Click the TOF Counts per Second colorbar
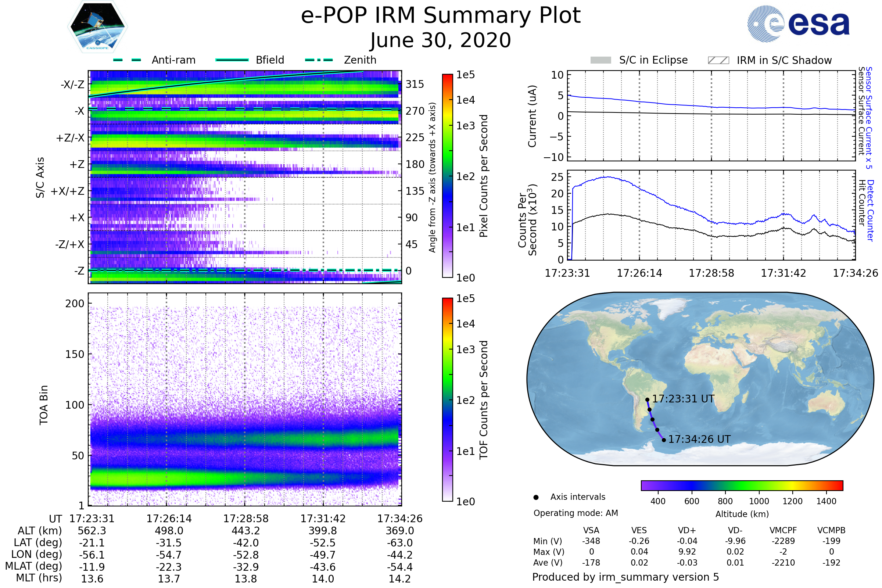882x588 pixels. tap(447, 399)
